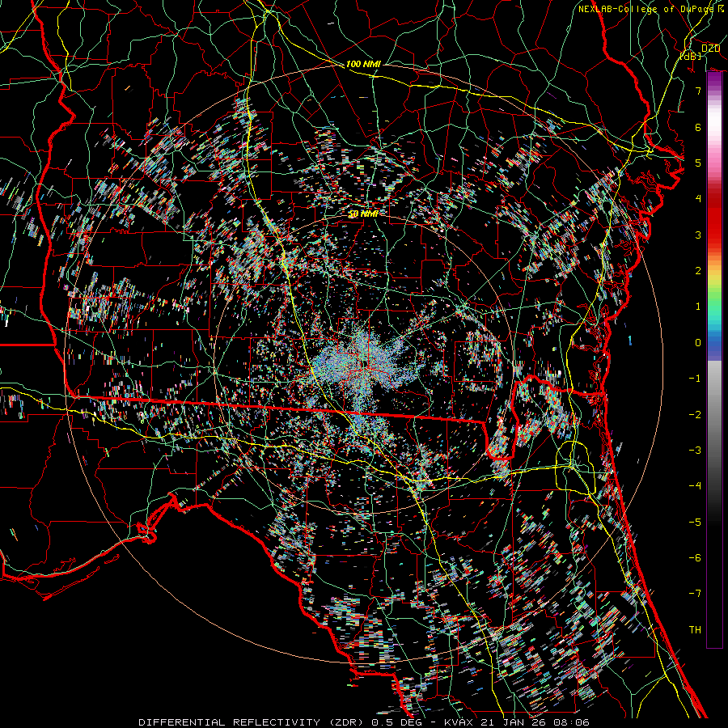Click the Differential Reflectivity caption text
This screenshot has height=728, width=728.
[x=363, y=722]
